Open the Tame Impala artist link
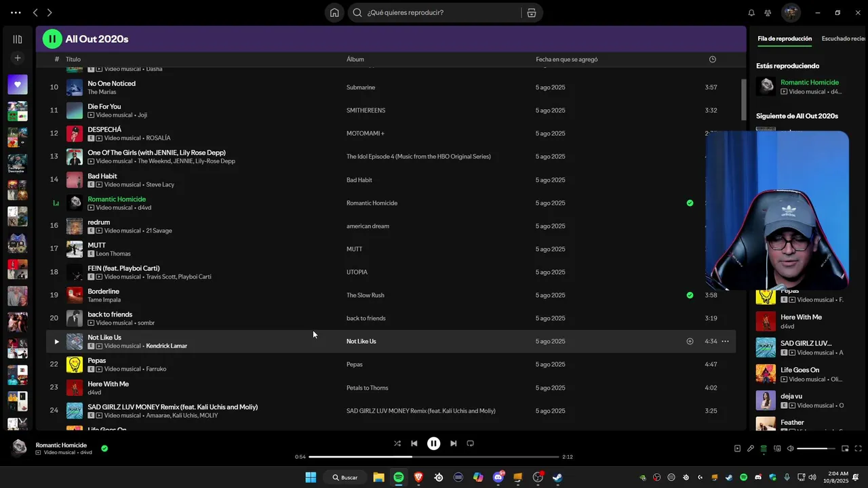Screen dimensions: 868x488 104,300
